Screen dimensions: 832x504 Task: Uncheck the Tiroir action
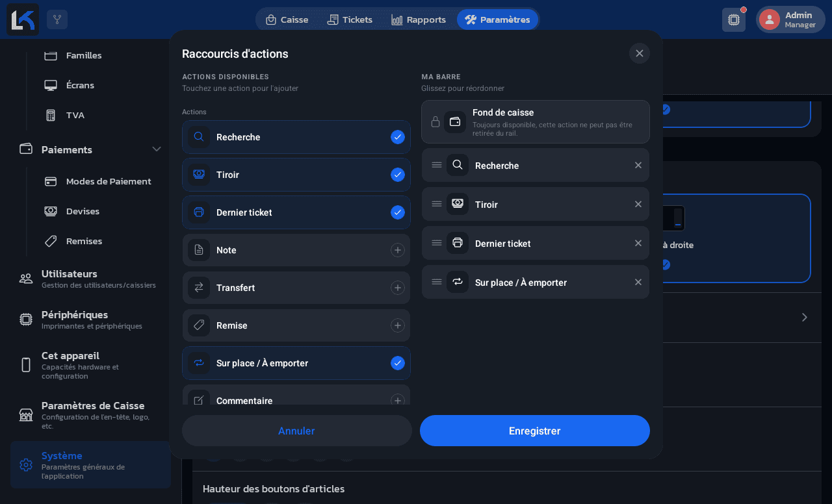point(398,175)
